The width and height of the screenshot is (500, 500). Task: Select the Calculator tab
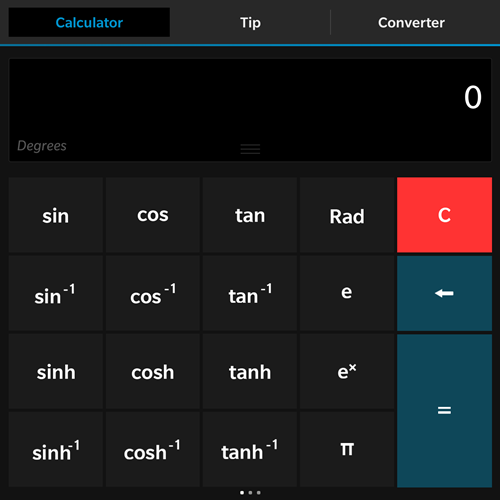tap(89, 23)
